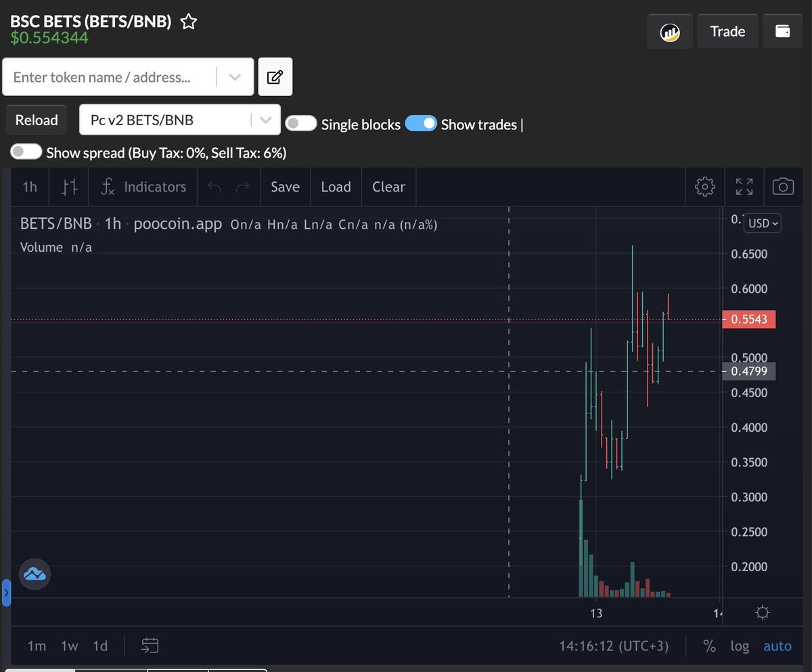
Task: Open the Indicators fx menu
Action: (x=143, y=187)
